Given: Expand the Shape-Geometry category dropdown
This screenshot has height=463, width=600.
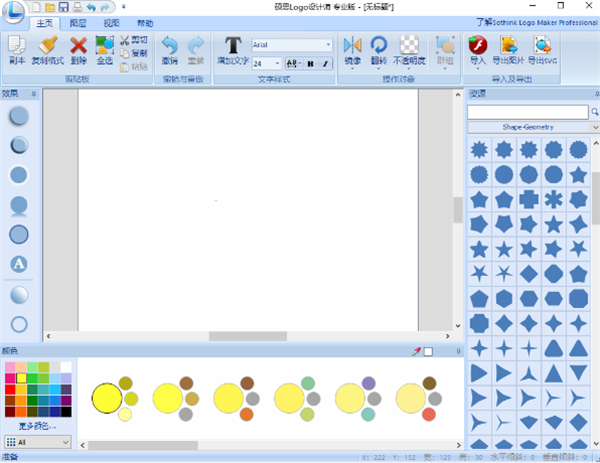Looking at the screenshot, I should pyautogui.click(x=530, y=127).
